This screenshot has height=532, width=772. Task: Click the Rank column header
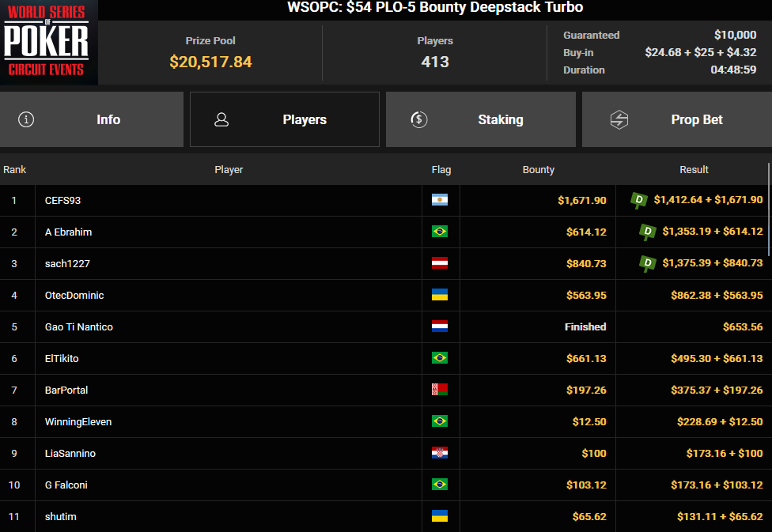tap(15, 169)
